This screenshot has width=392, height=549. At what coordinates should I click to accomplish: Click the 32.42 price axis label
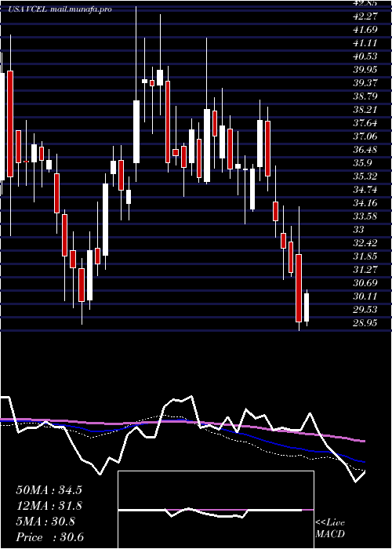coord(365,242)
